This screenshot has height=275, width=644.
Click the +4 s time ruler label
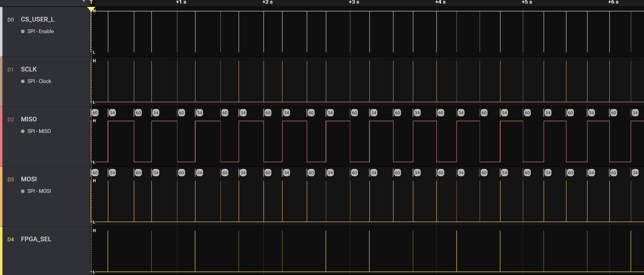pos(441,2)
